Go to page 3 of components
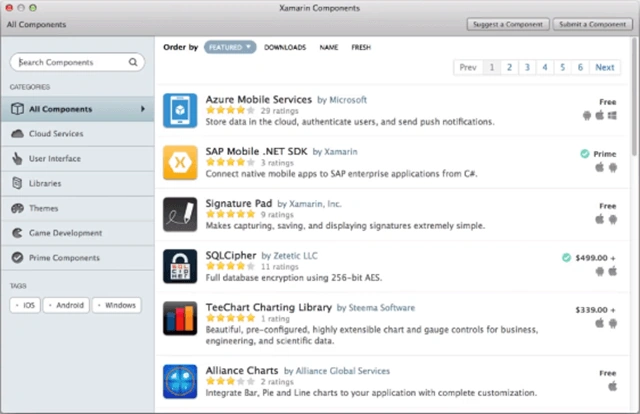640x414 pixels. pos(527,67)
